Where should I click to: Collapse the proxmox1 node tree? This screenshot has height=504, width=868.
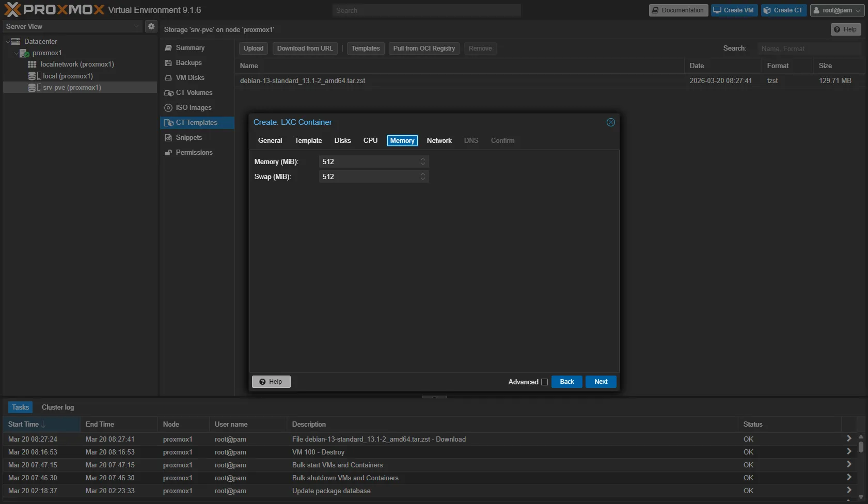(16, 53)
